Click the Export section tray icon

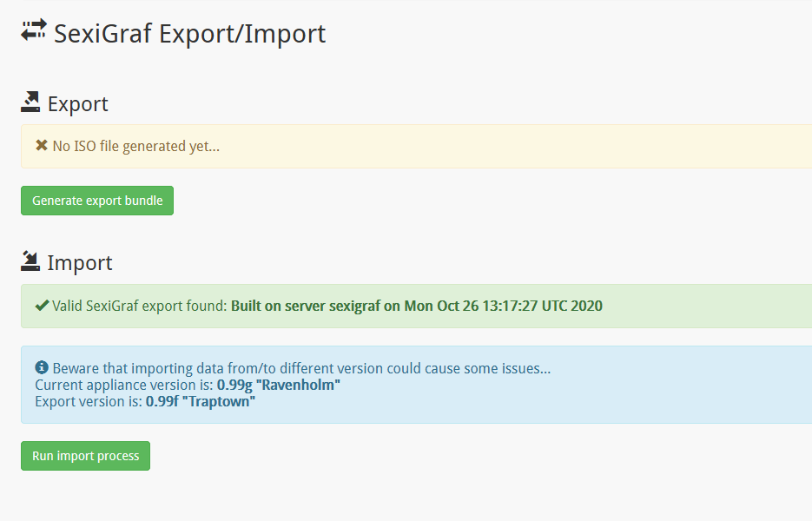pos(30,102)
